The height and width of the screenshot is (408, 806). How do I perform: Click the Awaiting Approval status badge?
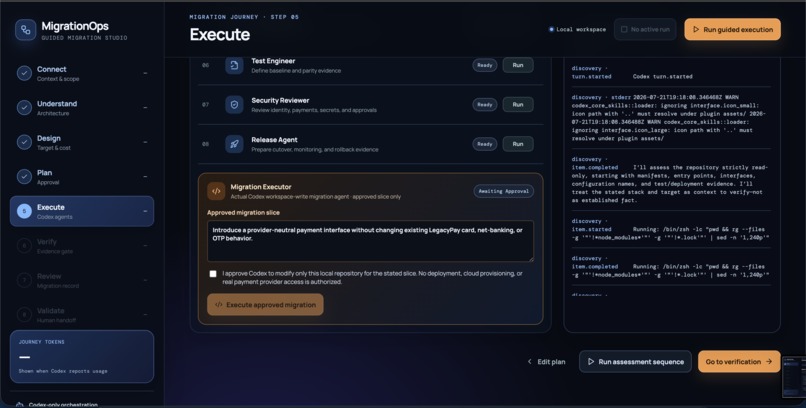click(504, 191)
